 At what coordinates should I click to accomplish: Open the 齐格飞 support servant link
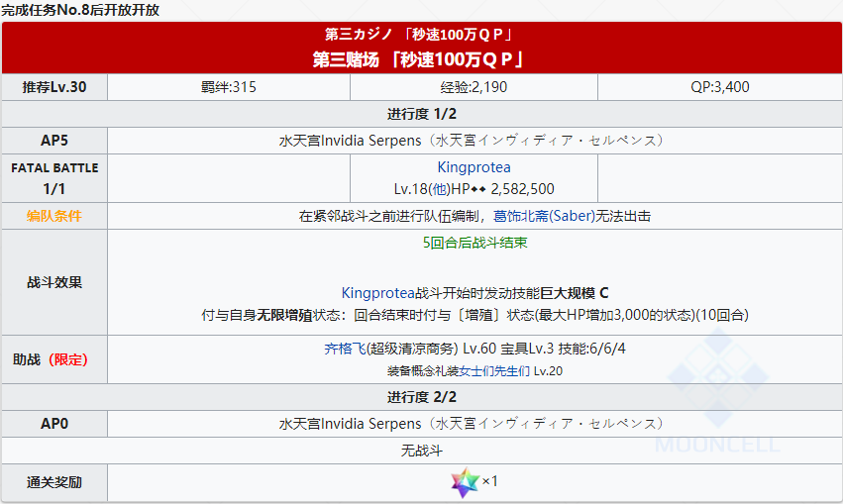click(345, 349)
